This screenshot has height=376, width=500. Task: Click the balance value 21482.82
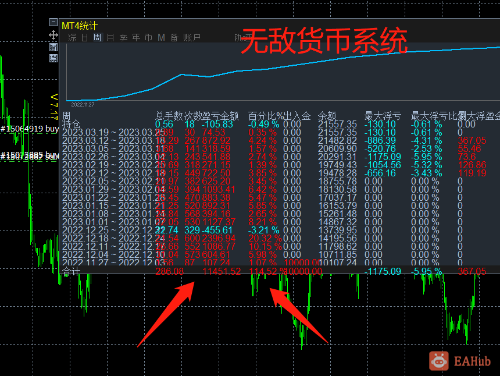[337, 140]
